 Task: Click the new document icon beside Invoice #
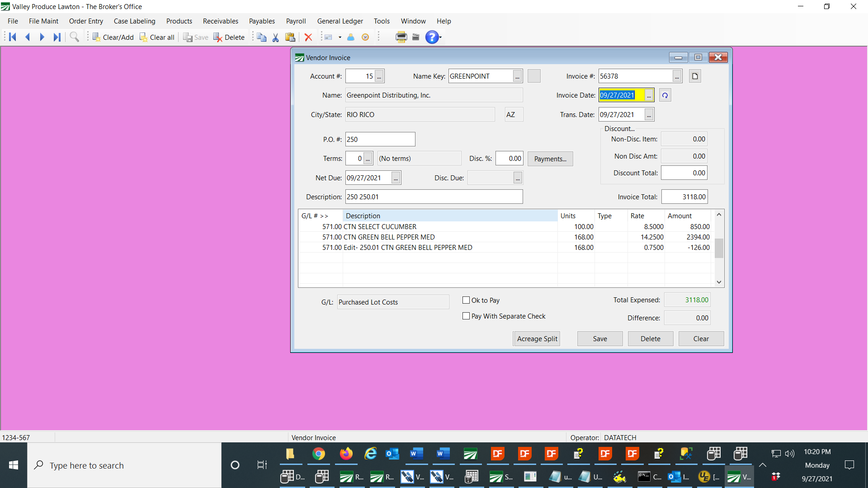(x=695, y=76)
